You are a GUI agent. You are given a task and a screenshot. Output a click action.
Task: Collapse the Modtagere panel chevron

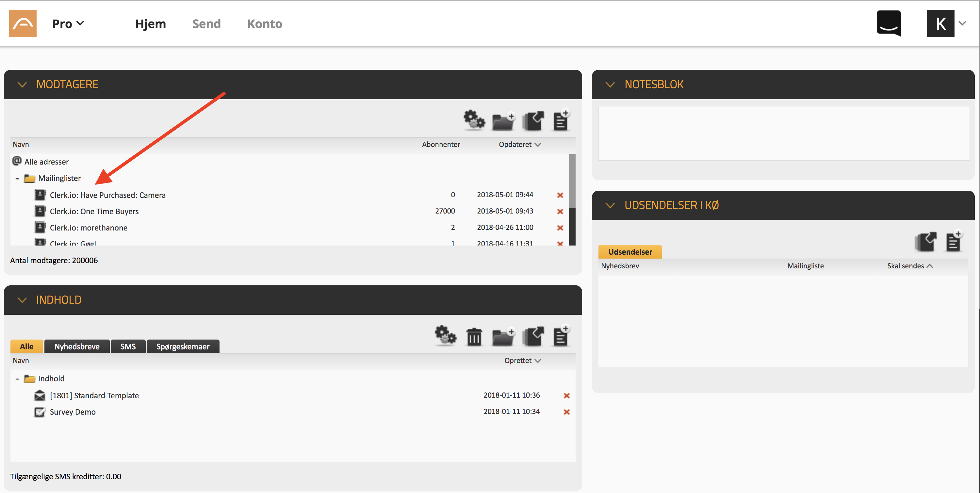[22, 84]
